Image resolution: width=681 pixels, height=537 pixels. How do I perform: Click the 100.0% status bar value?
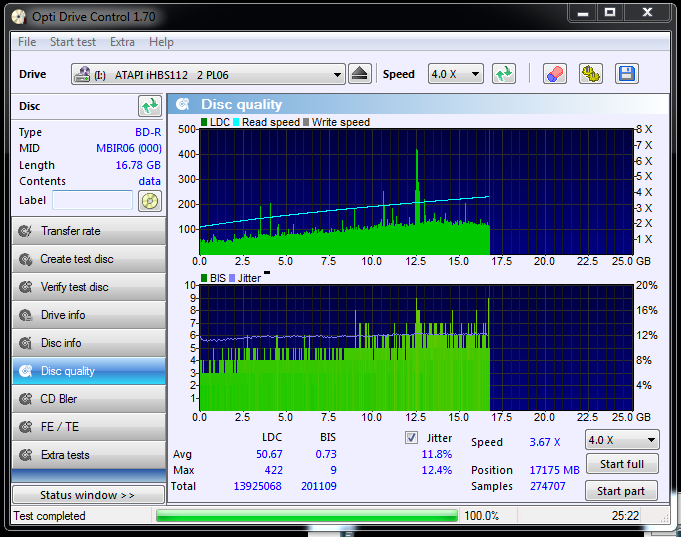[x=482, y=516]
